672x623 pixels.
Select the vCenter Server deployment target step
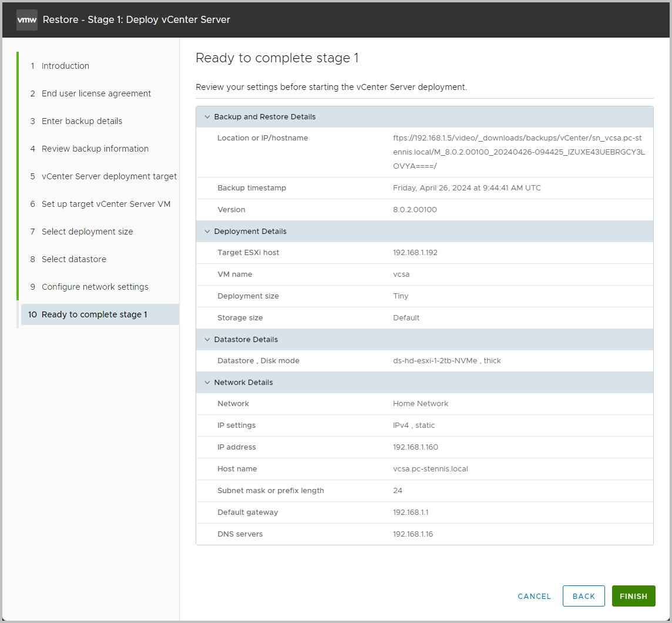click(x=109, y=176)
